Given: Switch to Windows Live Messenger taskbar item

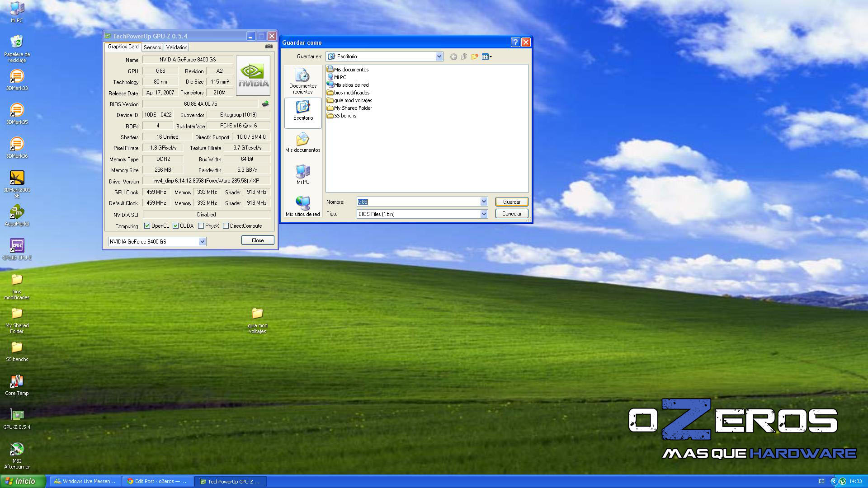Looking at the screenshot, I should tap(85, 482).
